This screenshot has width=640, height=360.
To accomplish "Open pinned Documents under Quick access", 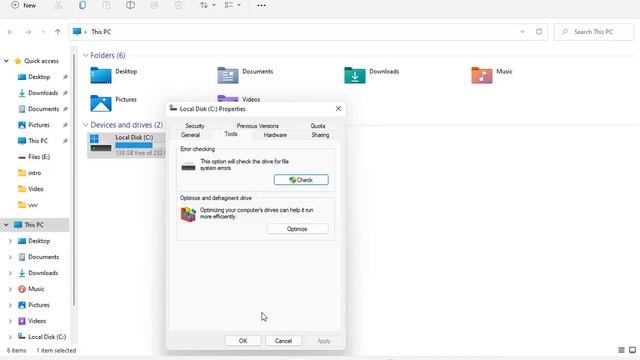I will click(43, 109).
